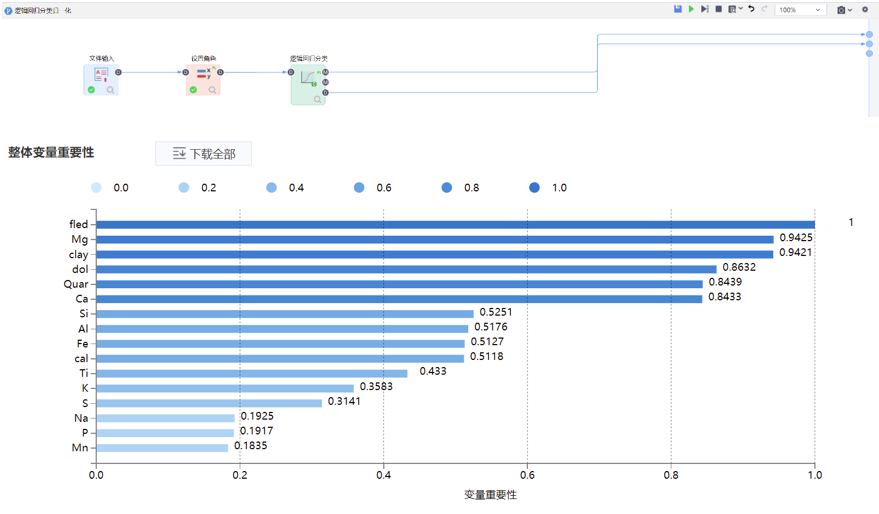Click magnifier icon on 逻辑回归分类 node
The width and height of the screenshot is (879, 514).
[318, 99]
